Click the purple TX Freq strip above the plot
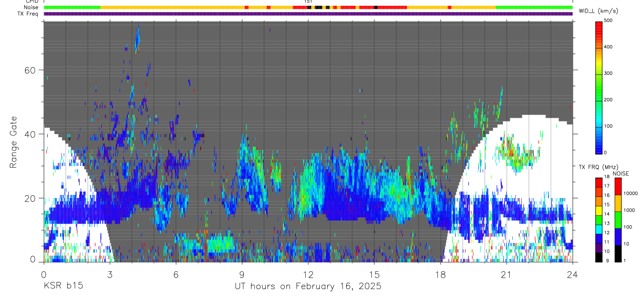Viewport: 644px width, 297px height. [x=308, y=14]
